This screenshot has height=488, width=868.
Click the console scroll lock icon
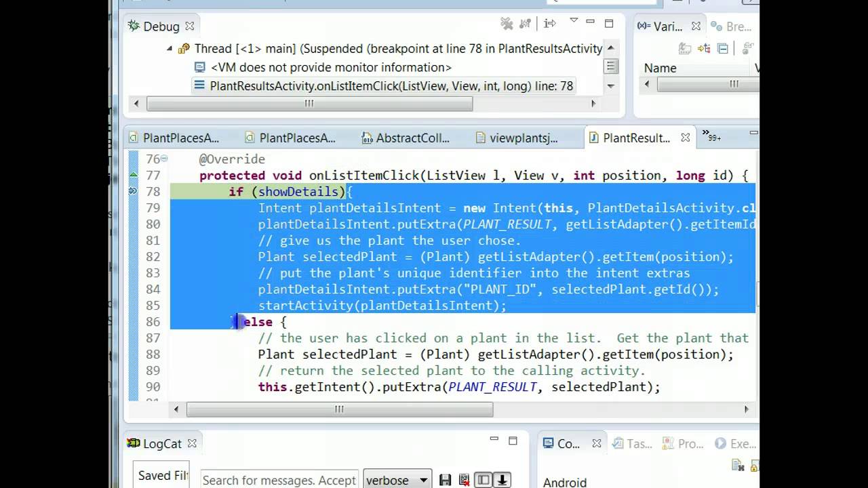(755, 466)
